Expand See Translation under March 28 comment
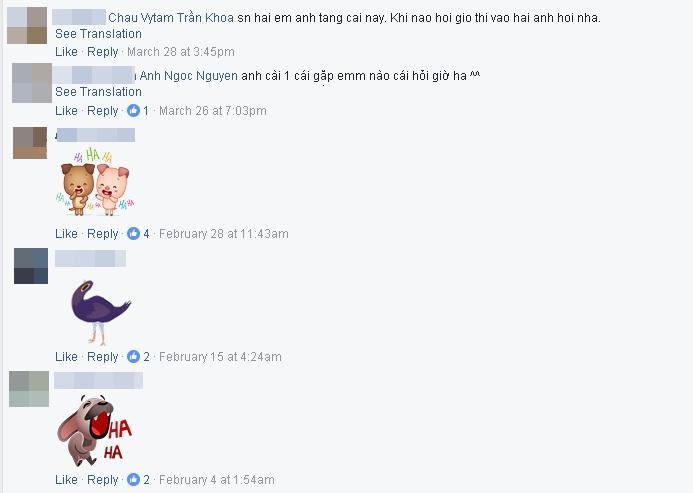Screen dimensions: 693x493 tap(98, 34)
